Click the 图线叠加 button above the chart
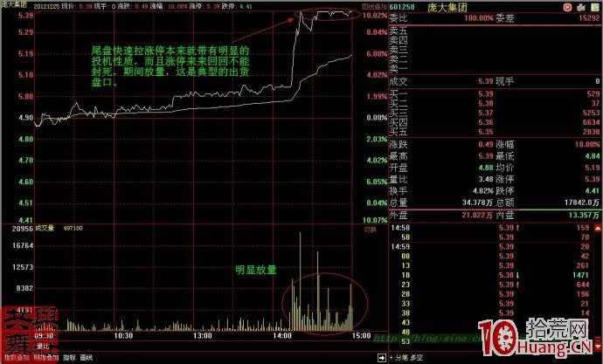 pos(375,6)
